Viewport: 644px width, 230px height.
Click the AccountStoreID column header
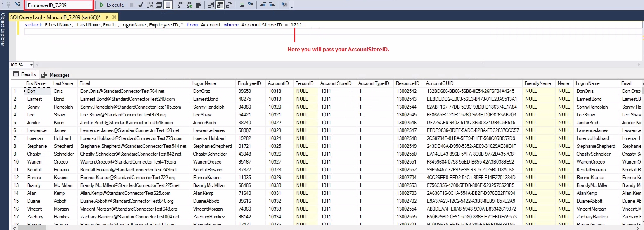337,83
